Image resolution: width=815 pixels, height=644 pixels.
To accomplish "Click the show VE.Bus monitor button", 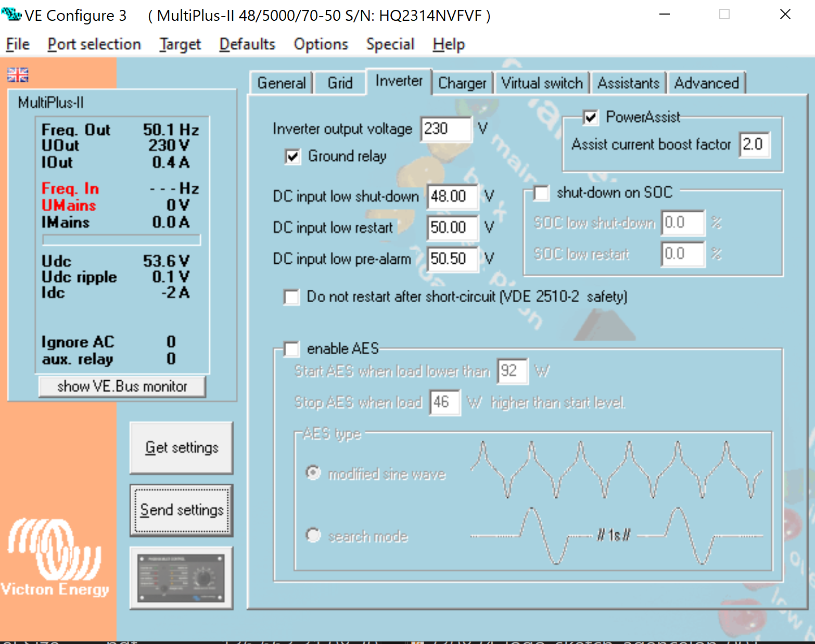I will [122, 387].
